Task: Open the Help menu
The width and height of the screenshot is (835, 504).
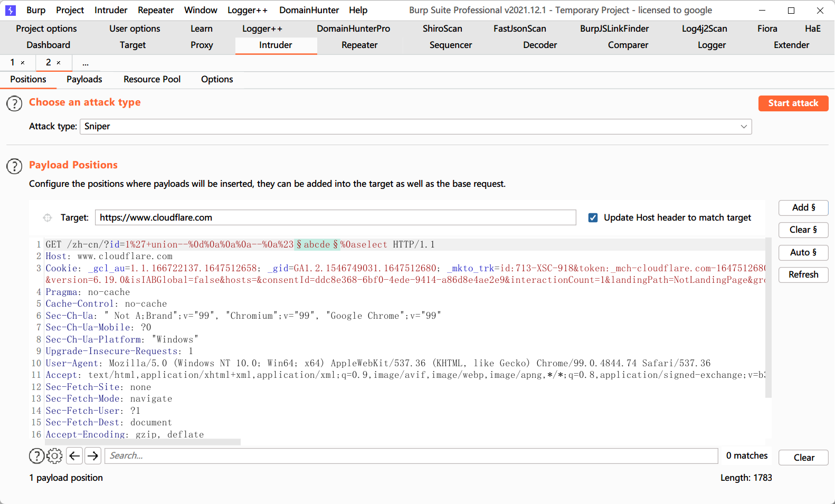Action: 358,10
